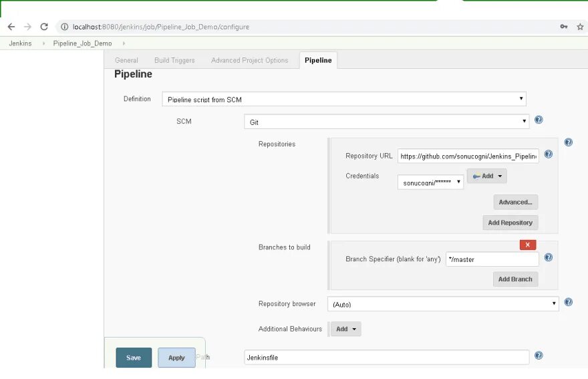Image resolution: width=588 pixels, height=379 pixels.
Task: Open the pipeline Definition dropdown
Action: (x=344, y=100)
